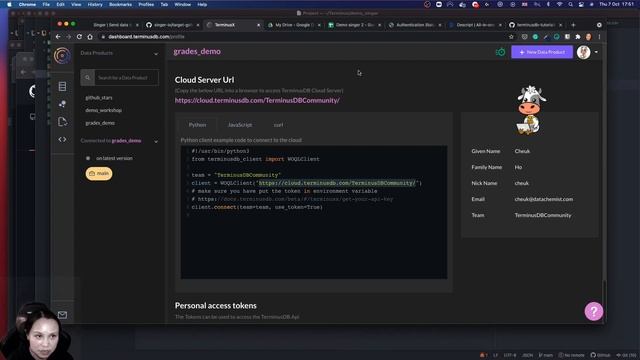640x360 pixels.
Task: Collapse the Data Products section chevron
Action: [x=156, y=53]
